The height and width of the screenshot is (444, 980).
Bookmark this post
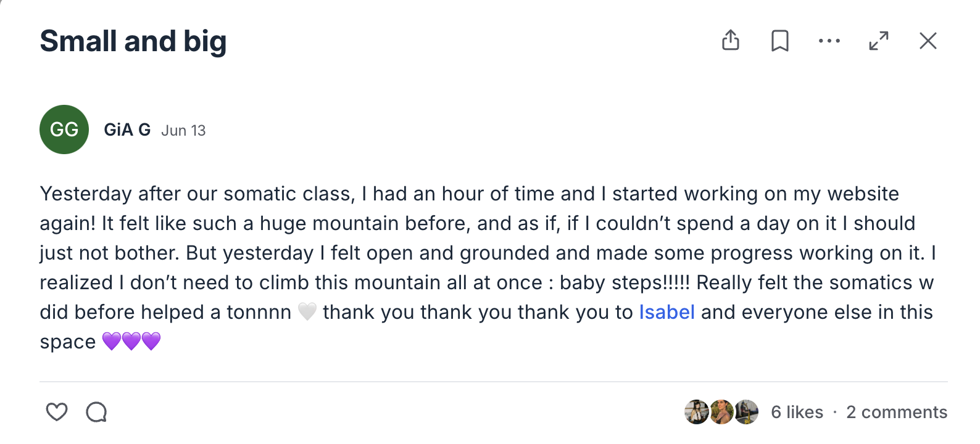780,41
